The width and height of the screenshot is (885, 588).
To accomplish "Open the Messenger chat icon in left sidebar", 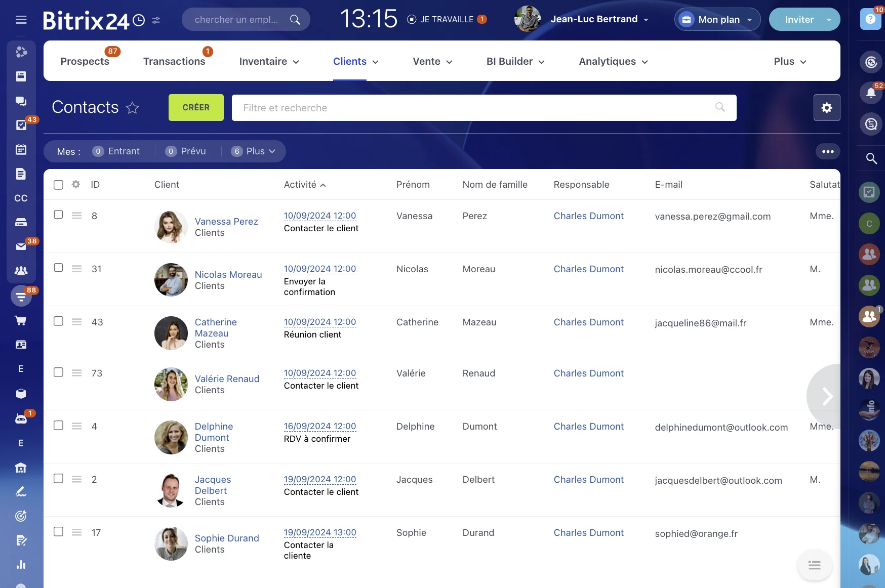I will pos(21,101).
